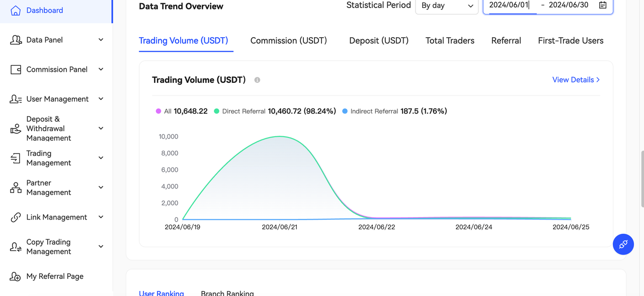
Task: Open the calendar icon in date range
Action: (602, 5)
